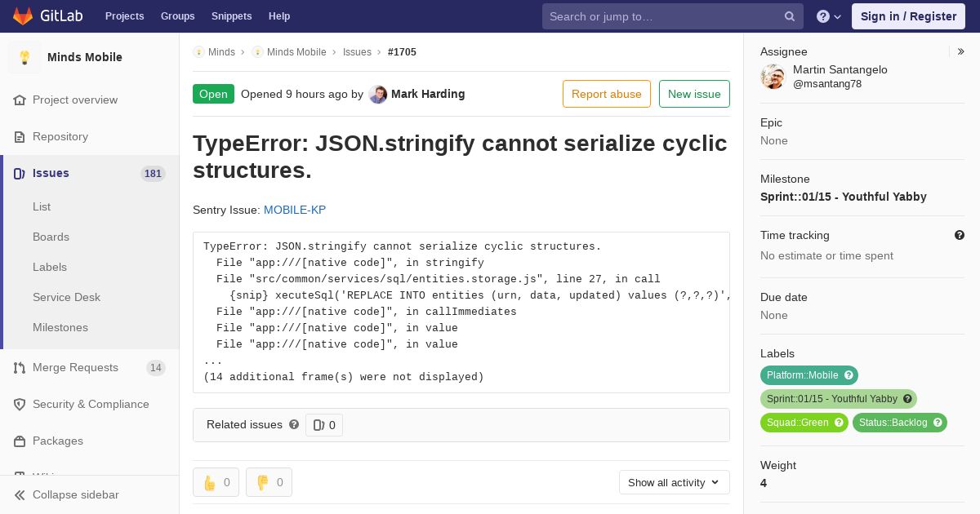The width and height of the screenshot is (980, 514).
Task: Open the Show all activity dropdown
Action: [x=674, y=482]
